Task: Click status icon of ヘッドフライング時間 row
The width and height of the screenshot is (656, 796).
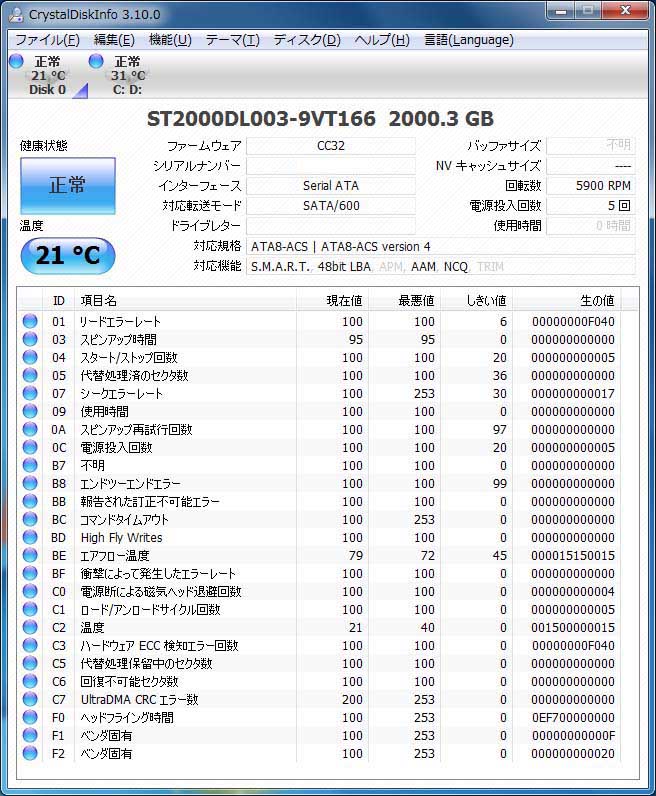Action: pyautogui.click(x=30, y=717)
